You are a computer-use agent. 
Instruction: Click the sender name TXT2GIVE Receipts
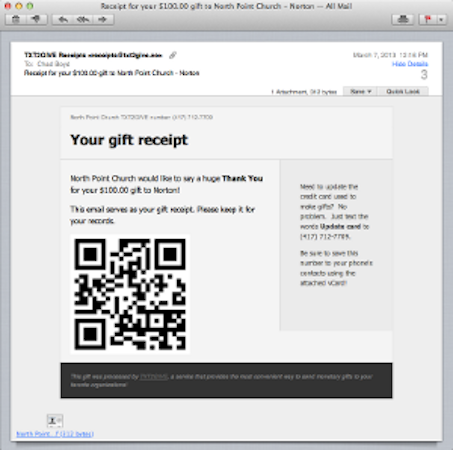tap(55, 55)
